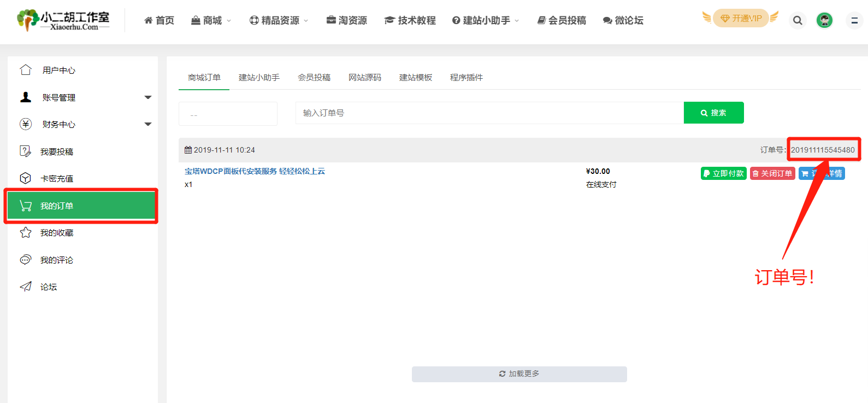Open 淘资源 navigation item
The height and width of the screenshot is (403, 868).
347,20
